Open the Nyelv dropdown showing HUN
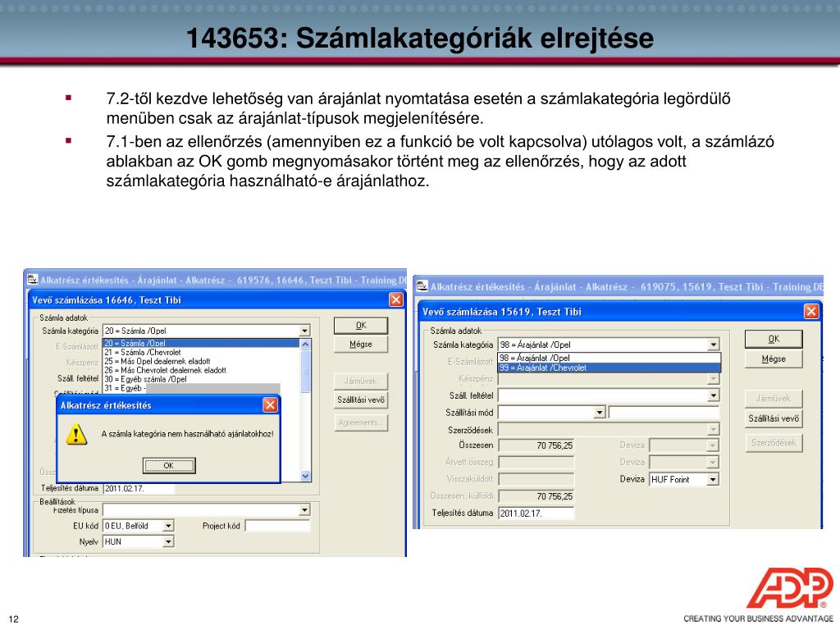Viewport: 840px width, 630px height. (x=168, y=542)
